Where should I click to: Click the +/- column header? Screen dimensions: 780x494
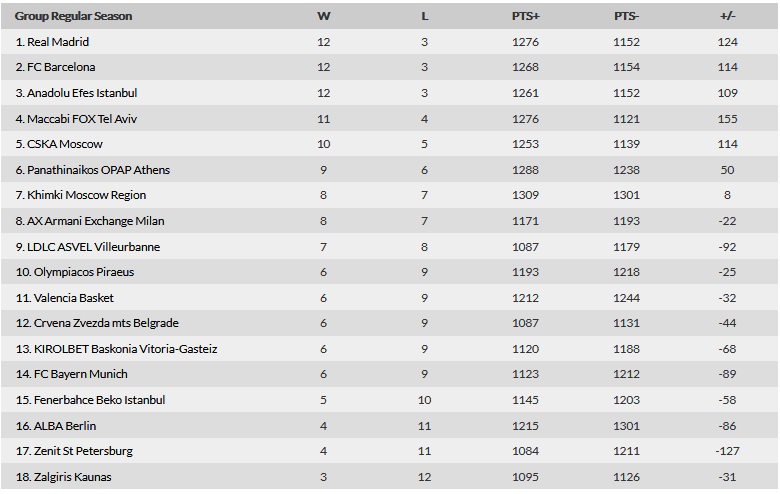727,16
